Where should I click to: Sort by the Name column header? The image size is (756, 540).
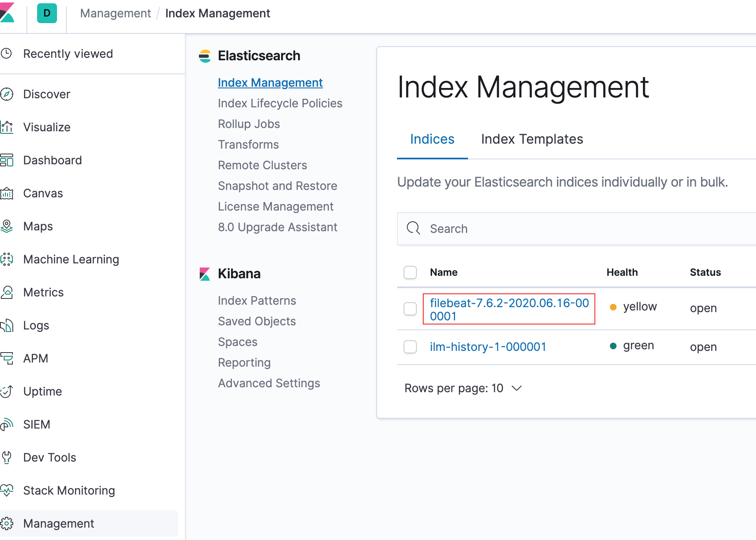click(x=444, y=272)
